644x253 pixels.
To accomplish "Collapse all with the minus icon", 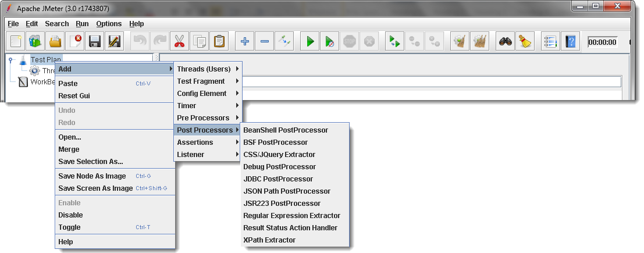I will (x=265, y=41).
